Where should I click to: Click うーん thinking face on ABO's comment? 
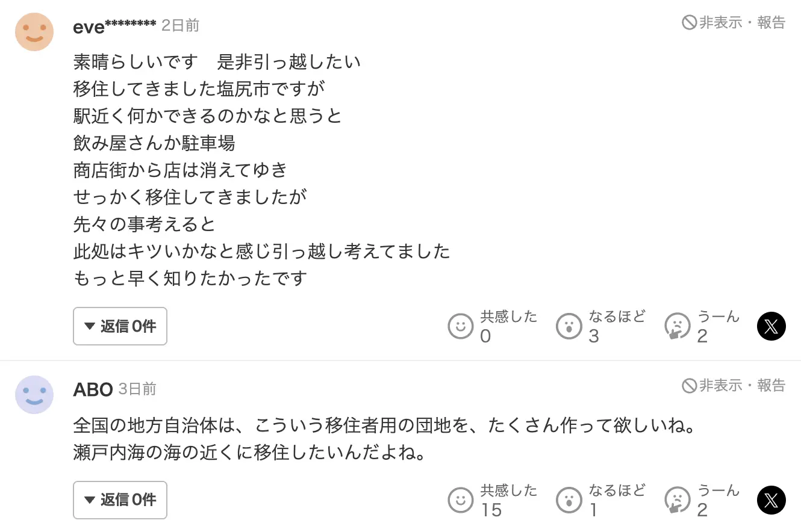tap(678, 500)
